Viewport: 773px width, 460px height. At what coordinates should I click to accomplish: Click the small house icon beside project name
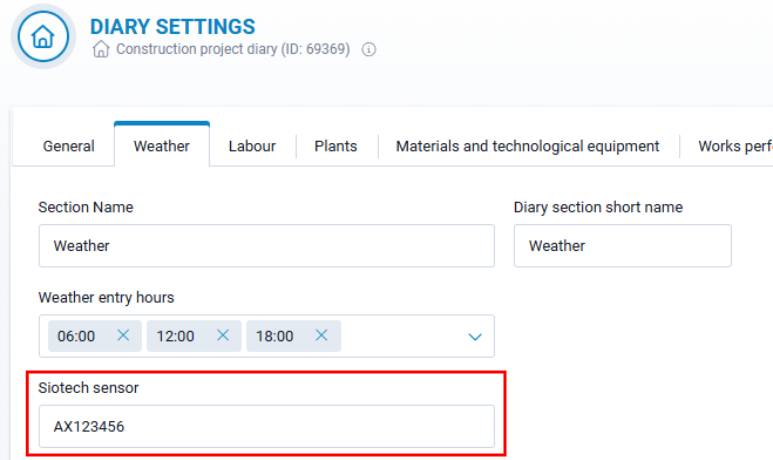point(101,49)
